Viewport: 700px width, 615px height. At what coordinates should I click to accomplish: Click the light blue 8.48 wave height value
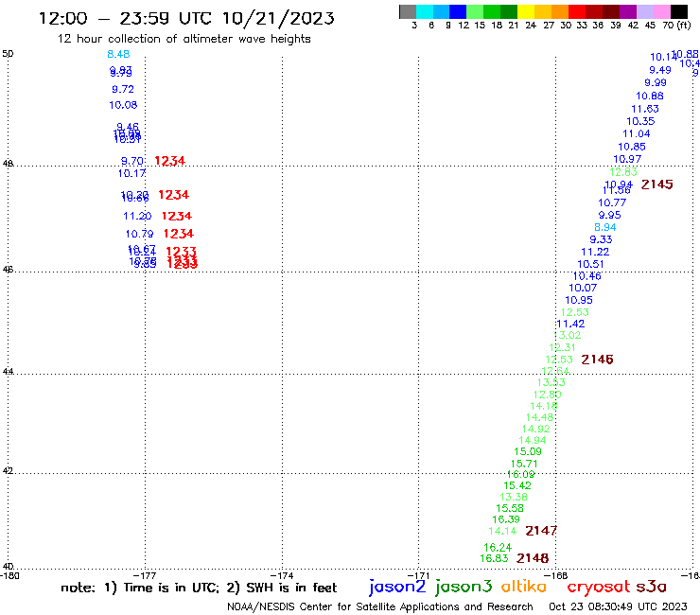(118, 54)
